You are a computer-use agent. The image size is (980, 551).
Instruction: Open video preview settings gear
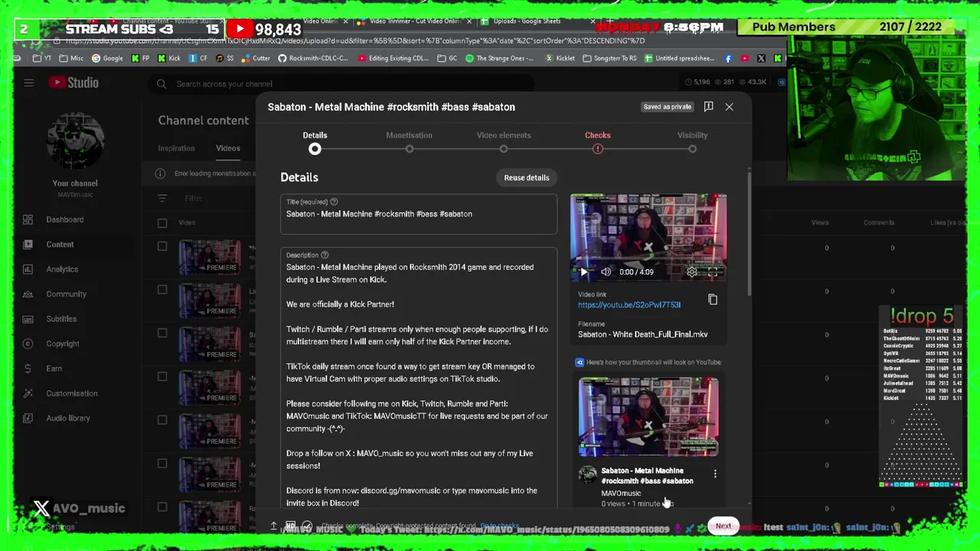(x=691, y=272)
